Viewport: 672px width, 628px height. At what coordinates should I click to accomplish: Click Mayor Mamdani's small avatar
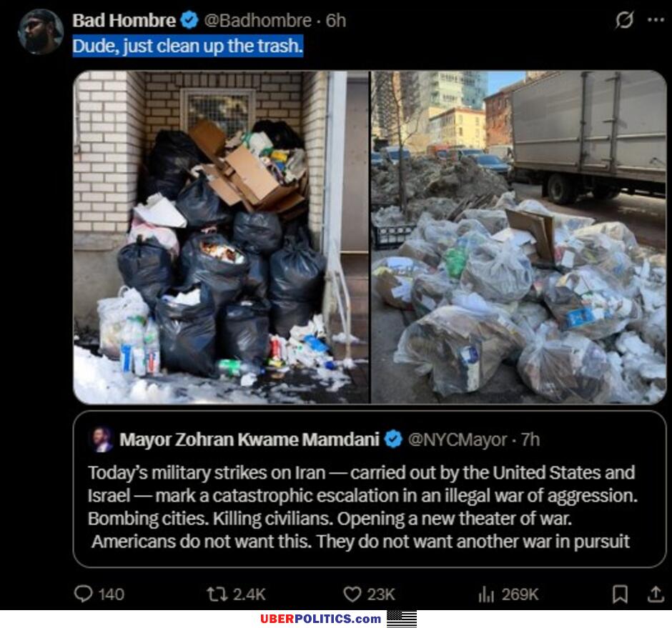point(102,439)
